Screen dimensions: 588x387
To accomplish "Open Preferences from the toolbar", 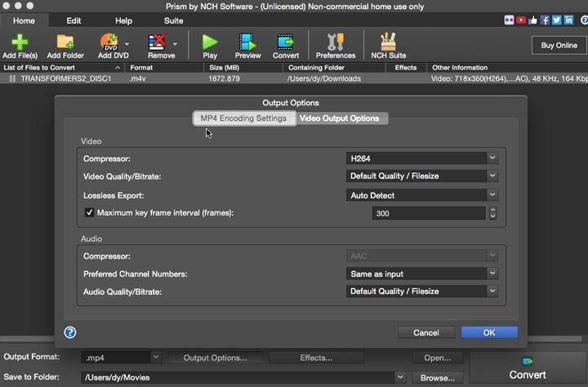I will [335, 42].
